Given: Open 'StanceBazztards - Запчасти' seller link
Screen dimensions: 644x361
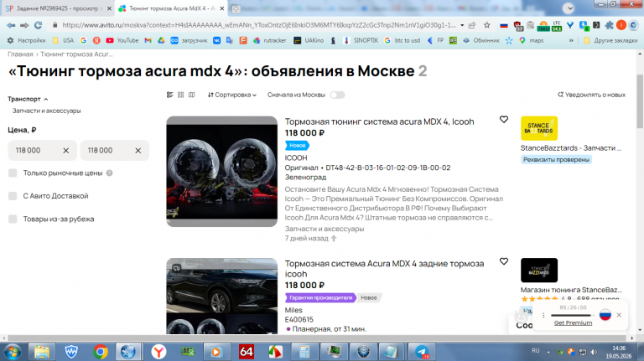Looking at the screenshot, I should pyautogui.click(x=571, y=148).
